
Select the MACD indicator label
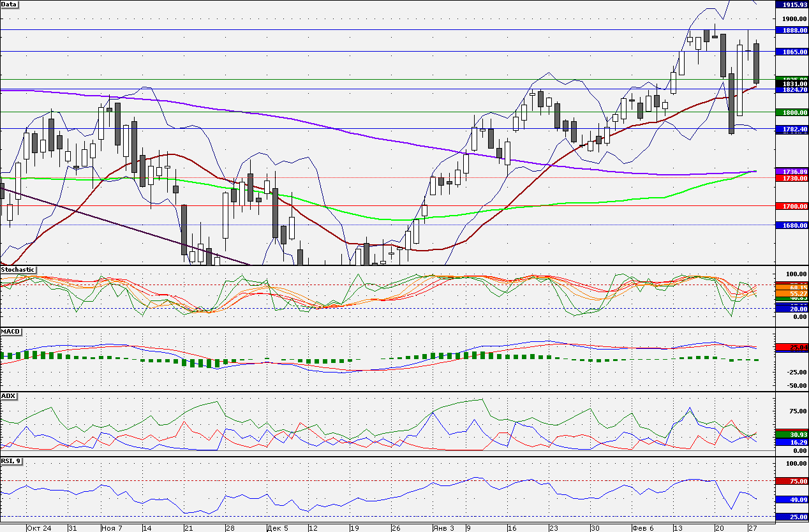click(x=10, y=332)
